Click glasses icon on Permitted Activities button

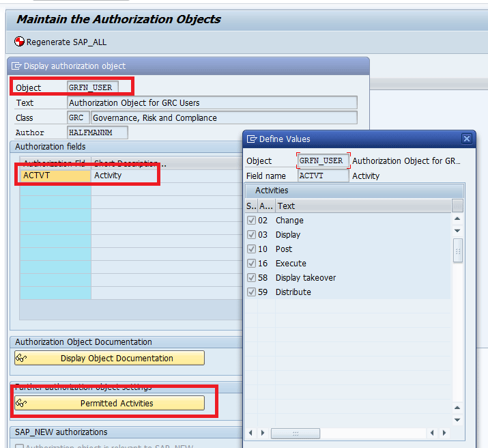click(21, 404)
